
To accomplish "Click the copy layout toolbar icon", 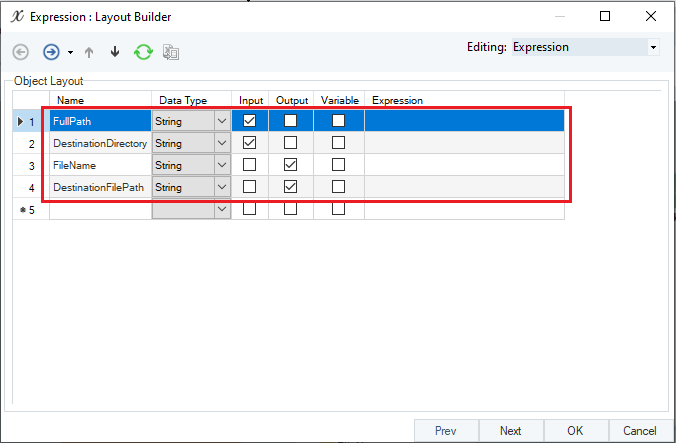I will 171,52.
